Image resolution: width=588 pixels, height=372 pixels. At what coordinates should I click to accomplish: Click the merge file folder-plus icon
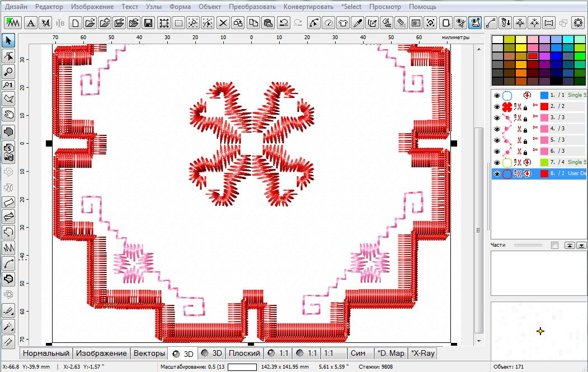click(105, 23)
